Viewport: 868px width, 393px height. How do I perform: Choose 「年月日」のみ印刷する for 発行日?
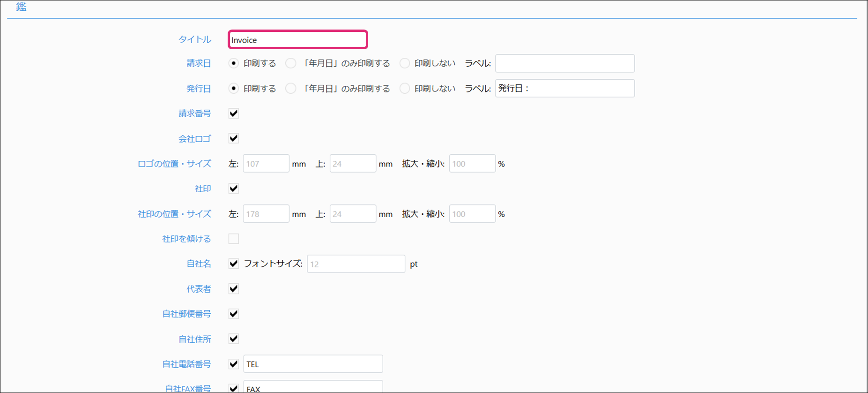pos(291,89)
